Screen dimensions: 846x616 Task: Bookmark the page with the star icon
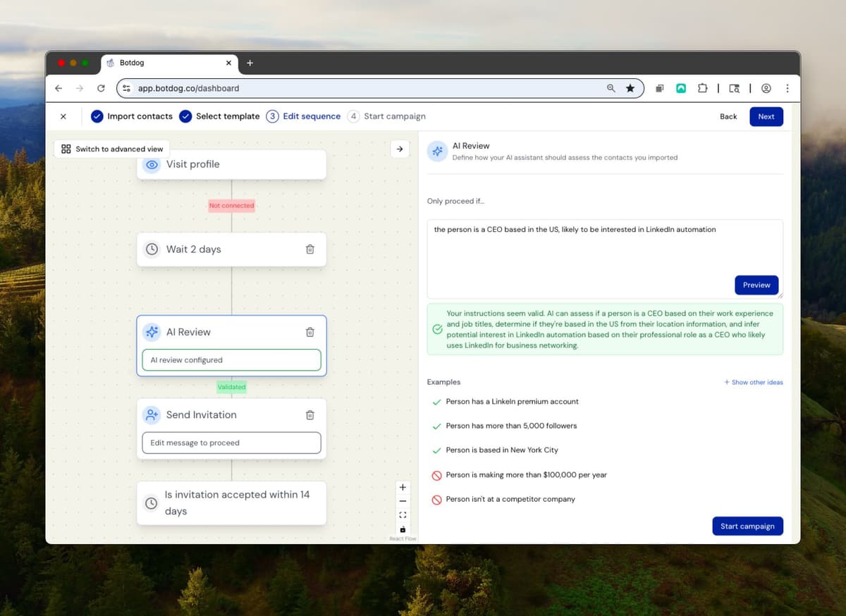pyautogui.click(x=630, y=88)
